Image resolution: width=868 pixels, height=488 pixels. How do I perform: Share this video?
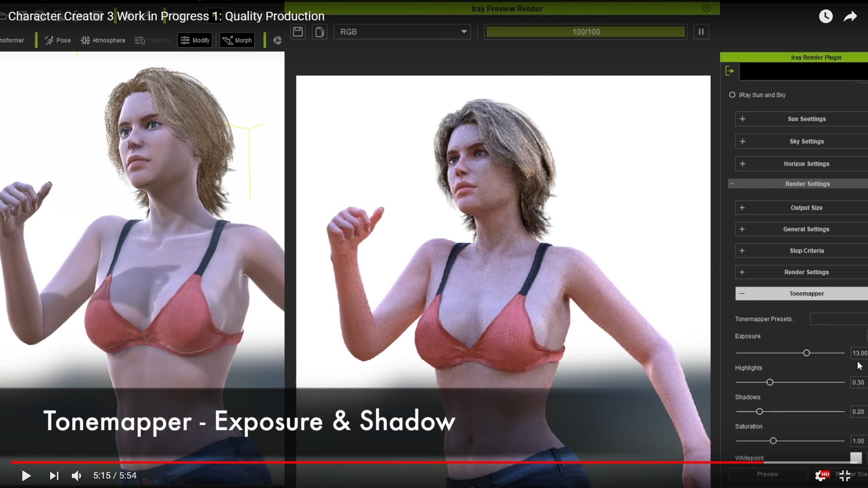point(850,16)
